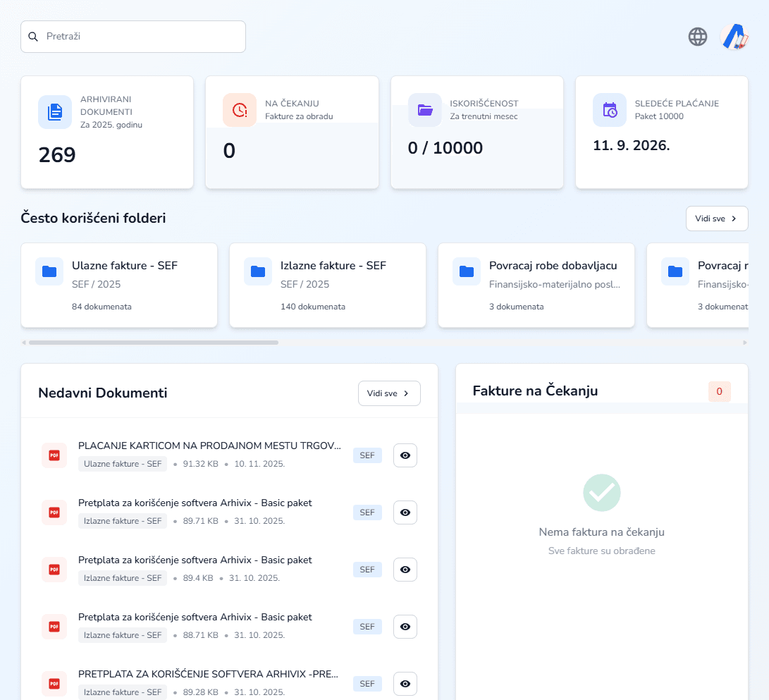Click eye icon for 88.71 KB document
The height and width of the screenshot is (700, 769).
tap(405, 627)
